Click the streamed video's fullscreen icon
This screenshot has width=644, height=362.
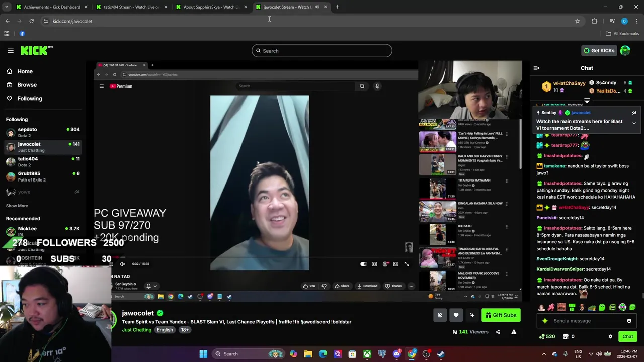pyautogui.click(x=407, y=264)
